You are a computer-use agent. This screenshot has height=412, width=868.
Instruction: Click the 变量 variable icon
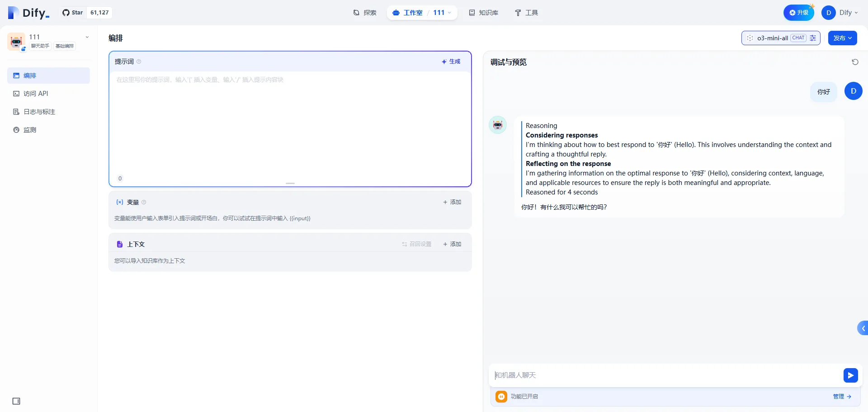click(120, 202)
